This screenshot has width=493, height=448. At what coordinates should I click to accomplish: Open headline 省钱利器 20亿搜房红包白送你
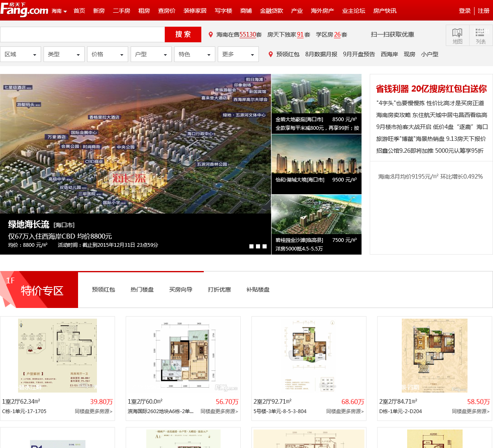point(431,89)
